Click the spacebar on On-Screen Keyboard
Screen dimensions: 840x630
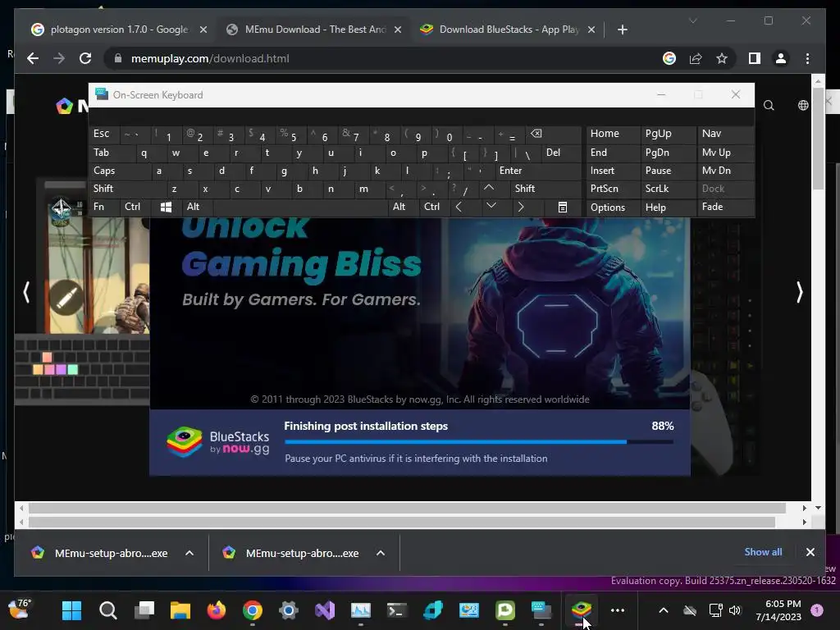[300, 208]
